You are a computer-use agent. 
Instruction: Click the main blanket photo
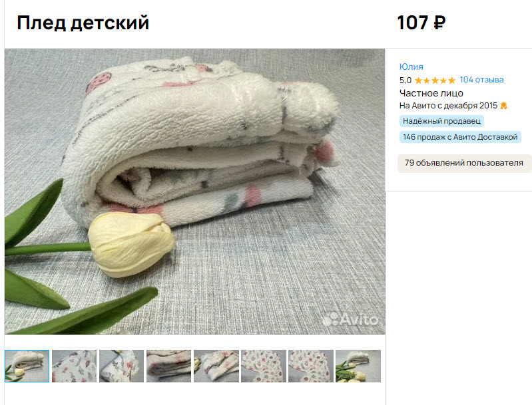pyautogui.click(x=194, y=192)
